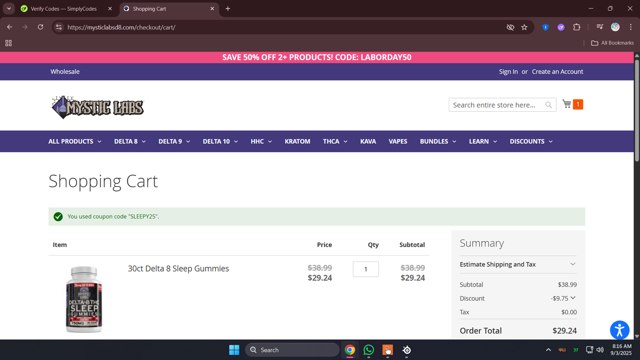Expand Estimate Shipping and Tax section
This screenshot has width=640, height=360.
518,264
